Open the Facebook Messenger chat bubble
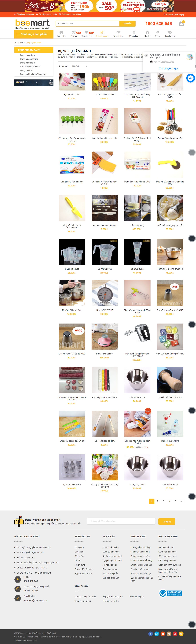The width and height of the screenshot is (196, 644). (x=190, y=78)
